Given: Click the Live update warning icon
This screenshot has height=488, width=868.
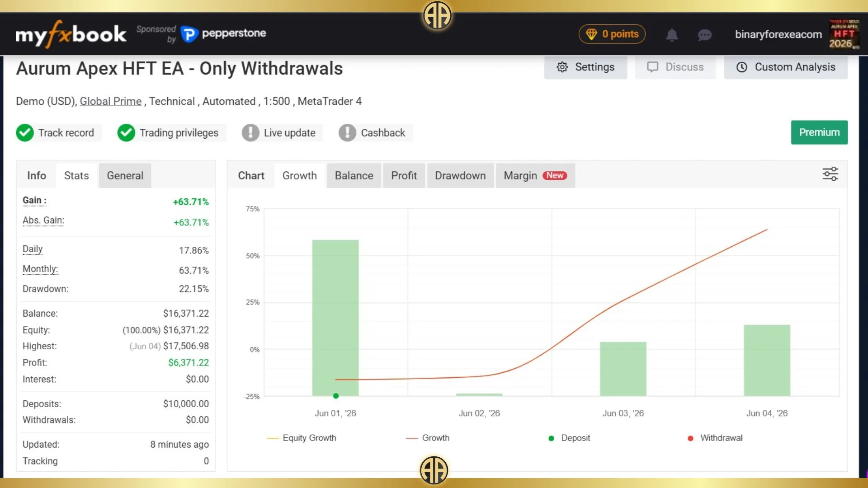Looking at the screenshot, I should point(250,133).
